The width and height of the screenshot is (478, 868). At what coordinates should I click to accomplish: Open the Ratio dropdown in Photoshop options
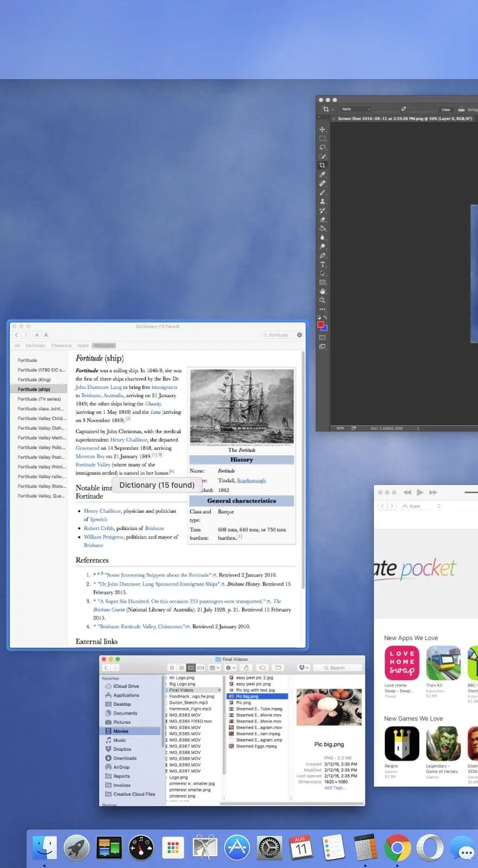[356, 109]
